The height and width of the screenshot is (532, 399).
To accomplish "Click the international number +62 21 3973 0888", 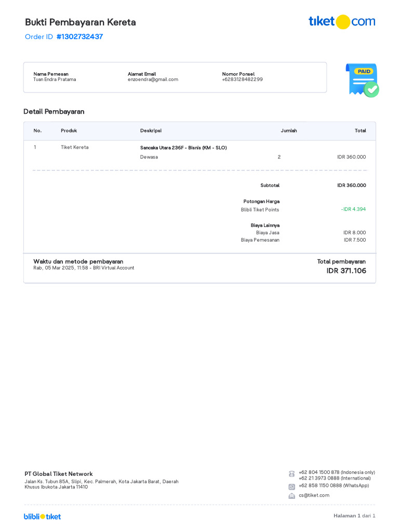I will click(335, 478).
